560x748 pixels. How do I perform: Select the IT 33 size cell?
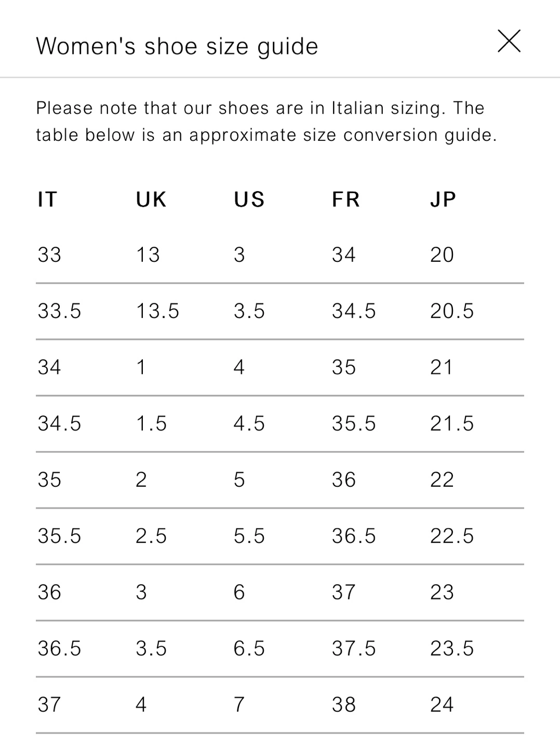49,255
